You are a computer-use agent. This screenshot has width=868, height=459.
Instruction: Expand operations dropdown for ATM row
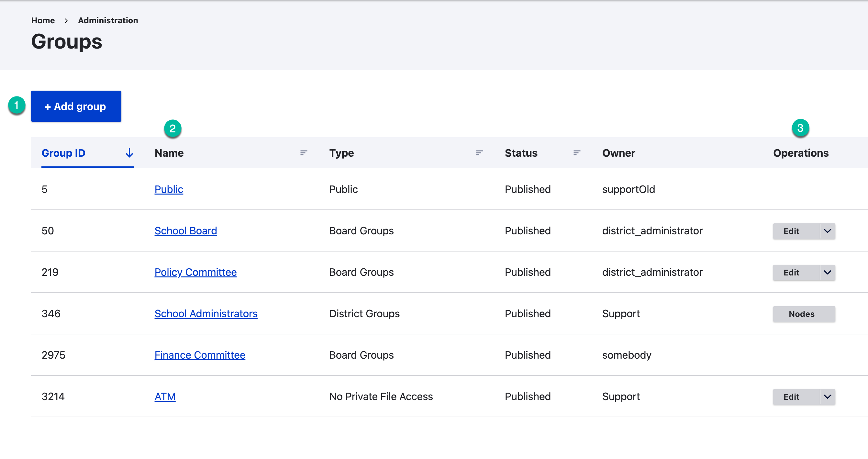click(x=828, y=397)
